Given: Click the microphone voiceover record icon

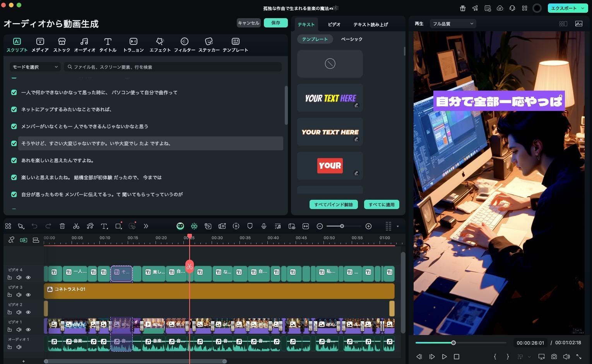Looking at the screenshot, I should click(264, 226).
